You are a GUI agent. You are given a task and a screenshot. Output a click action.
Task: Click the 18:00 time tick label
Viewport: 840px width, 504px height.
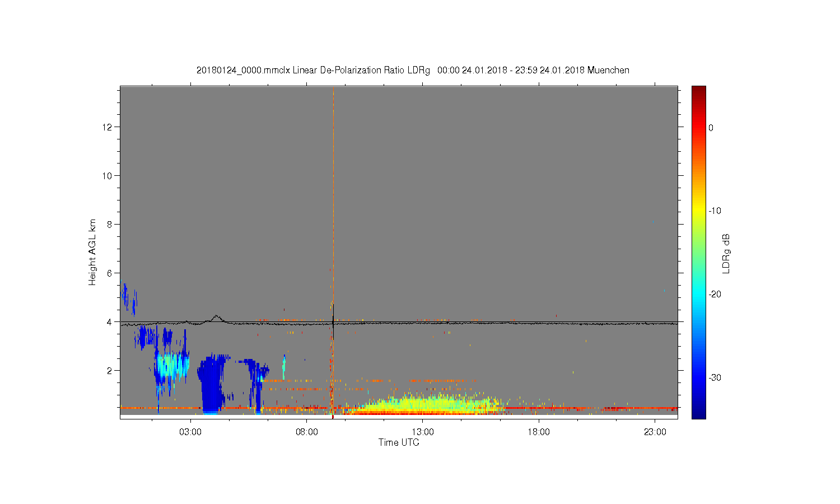point(539,432)
